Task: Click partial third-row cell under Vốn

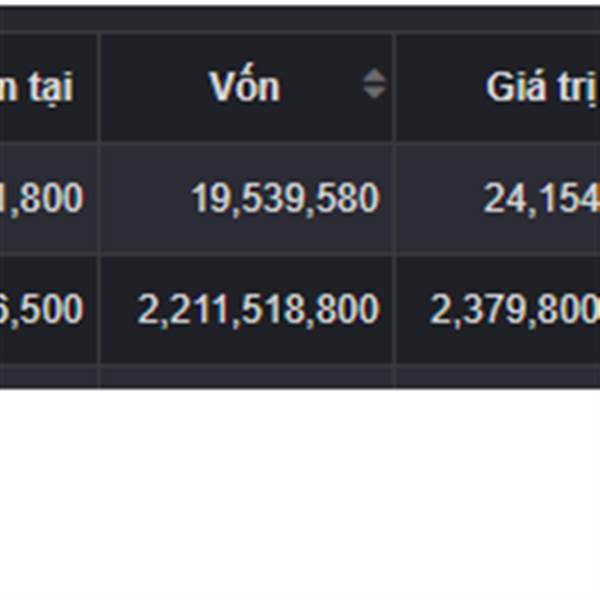Action: pyautogui.click(x=246, y=377)
